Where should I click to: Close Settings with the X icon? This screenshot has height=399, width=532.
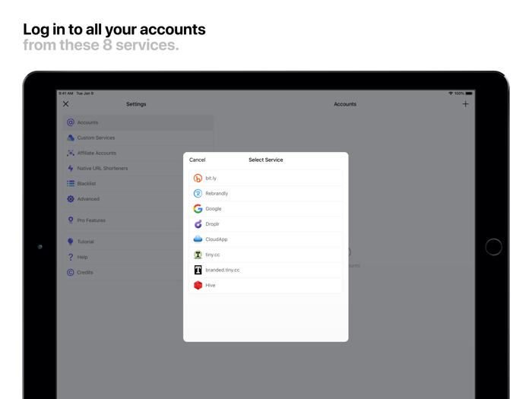pyautogui.click(x=66, y=104)
